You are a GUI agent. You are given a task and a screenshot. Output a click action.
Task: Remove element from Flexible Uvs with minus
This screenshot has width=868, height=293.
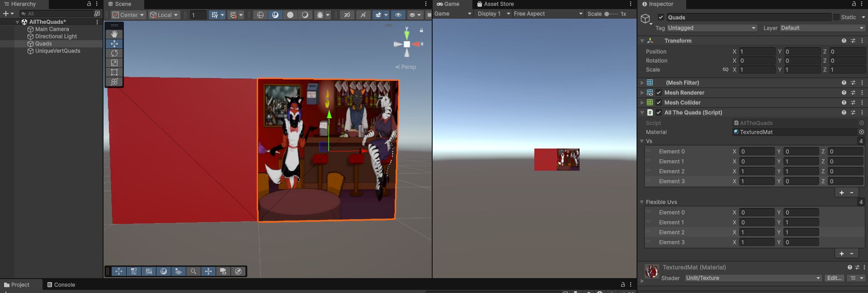pos(852,254)
